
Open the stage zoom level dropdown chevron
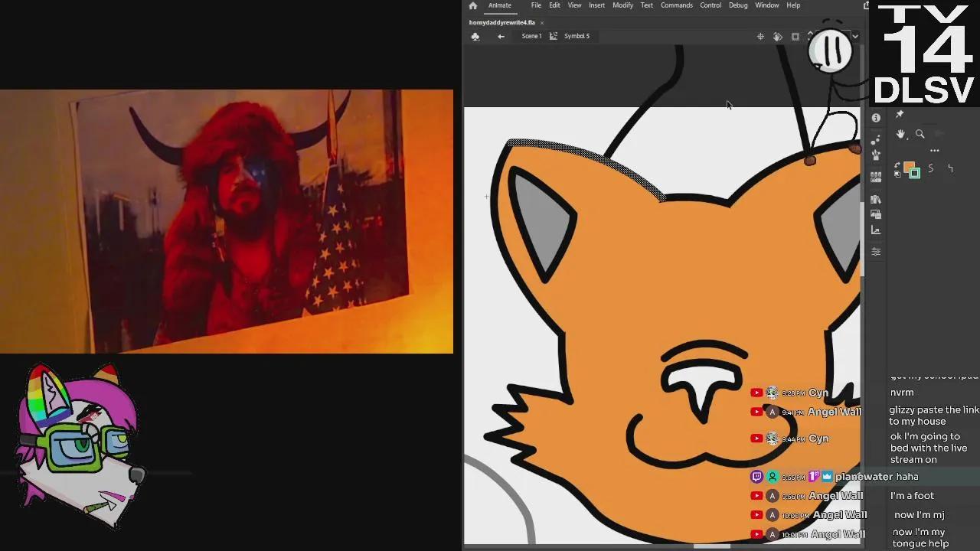(x=855, y=36)
